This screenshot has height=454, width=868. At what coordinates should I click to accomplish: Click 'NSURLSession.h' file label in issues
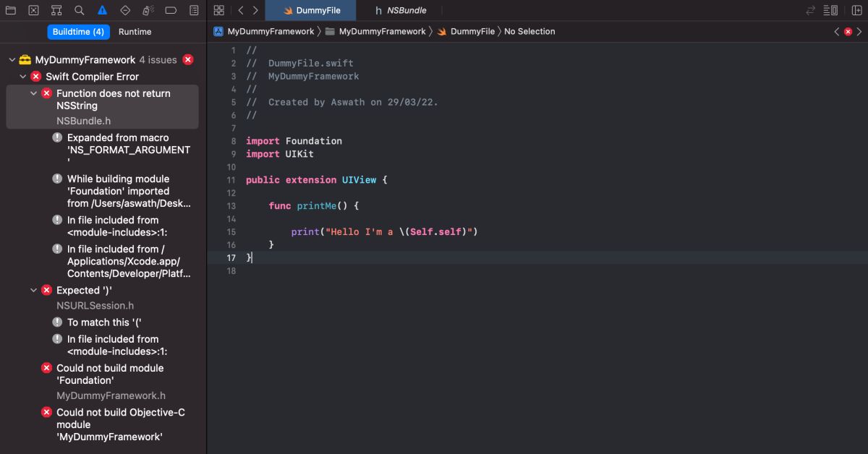(x=95, y=306)
